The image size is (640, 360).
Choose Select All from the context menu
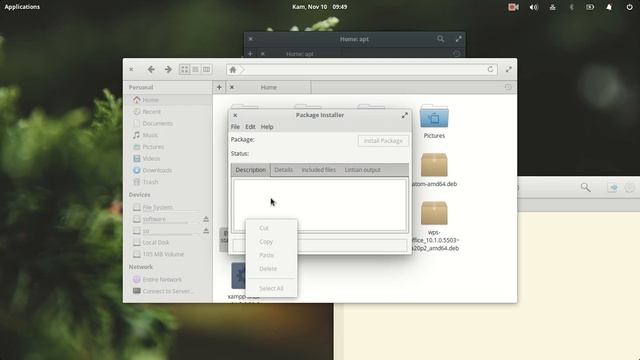[x=271, y=288]
